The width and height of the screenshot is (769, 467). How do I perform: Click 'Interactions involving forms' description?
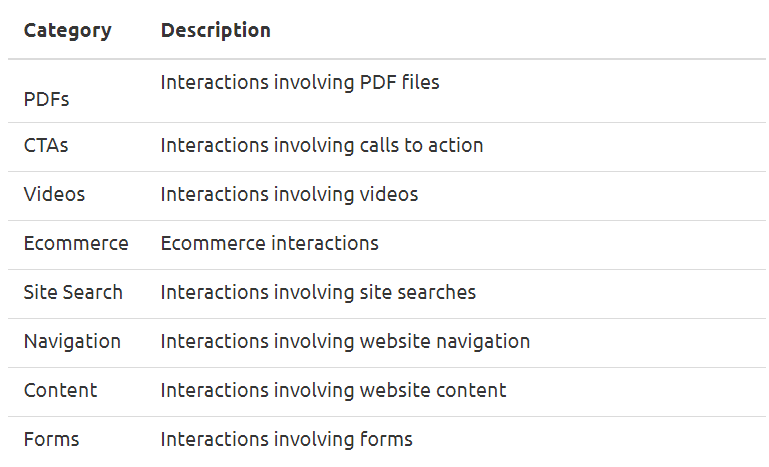coord(287,440)
